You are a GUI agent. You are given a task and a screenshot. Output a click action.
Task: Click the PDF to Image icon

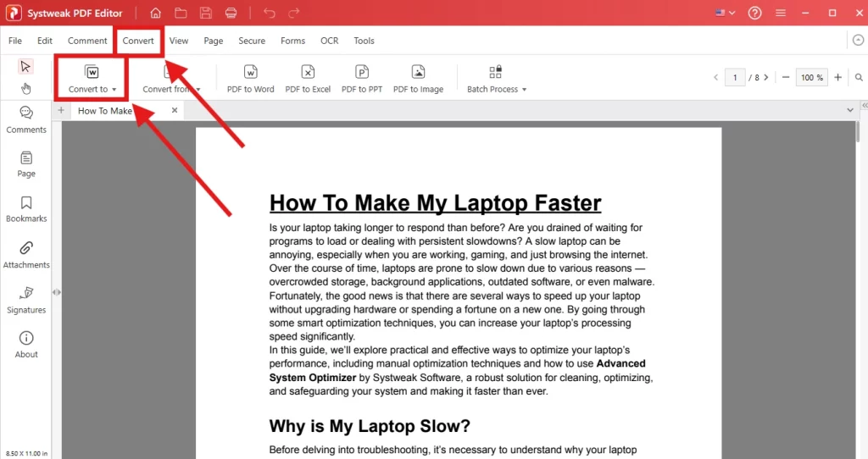(x=418, y=73)
